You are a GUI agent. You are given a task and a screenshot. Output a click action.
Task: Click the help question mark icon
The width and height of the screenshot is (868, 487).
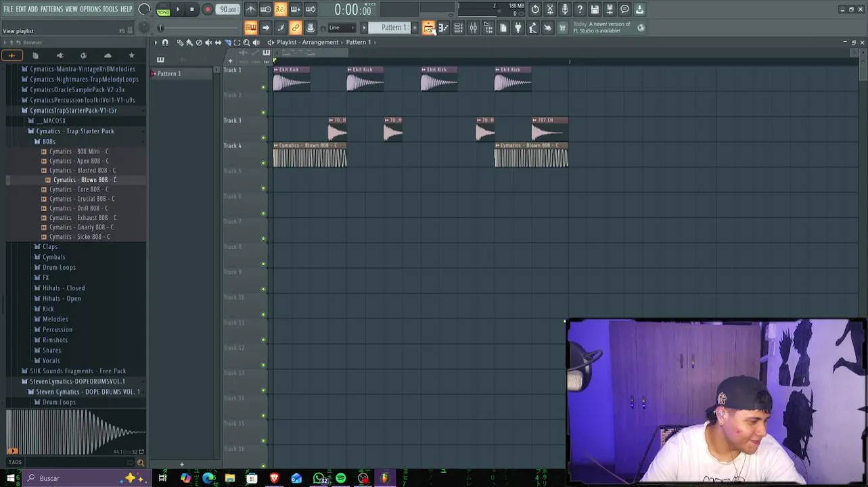tap(580, 9)
